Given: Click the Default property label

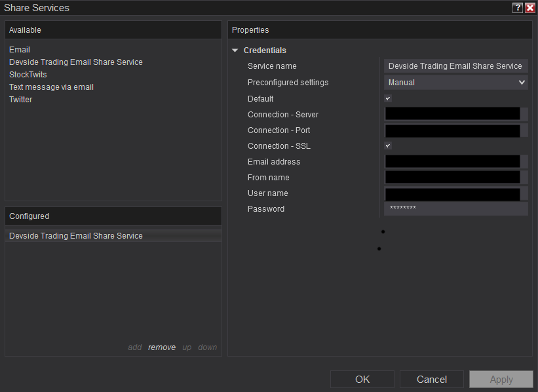Looking at the screenshot, I should [x=260, y=99].
